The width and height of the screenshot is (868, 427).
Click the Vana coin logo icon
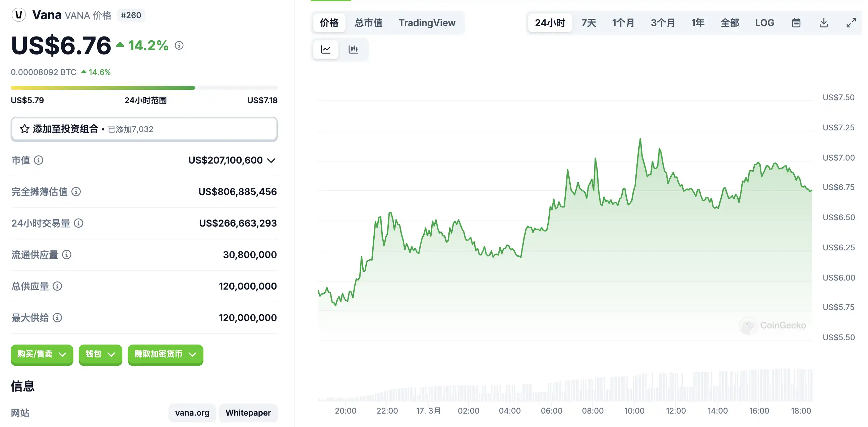tap(19, 15)
